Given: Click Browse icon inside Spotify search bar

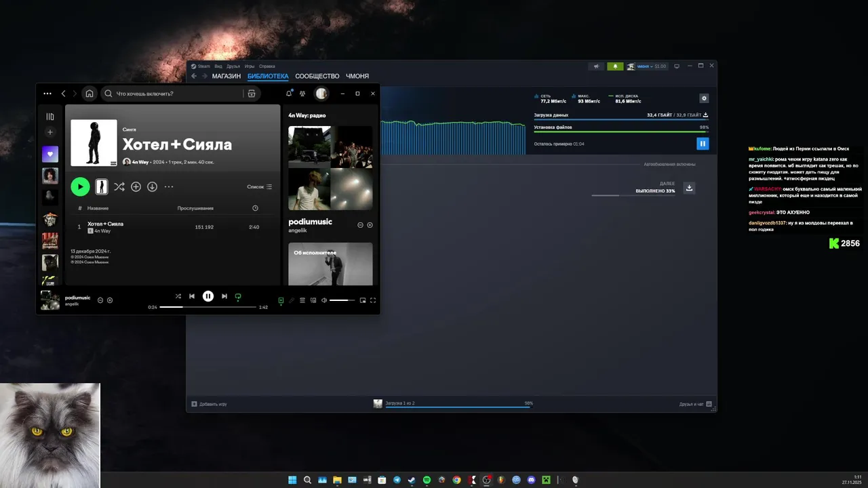Looking at the screenshot, I should point(252,94).
